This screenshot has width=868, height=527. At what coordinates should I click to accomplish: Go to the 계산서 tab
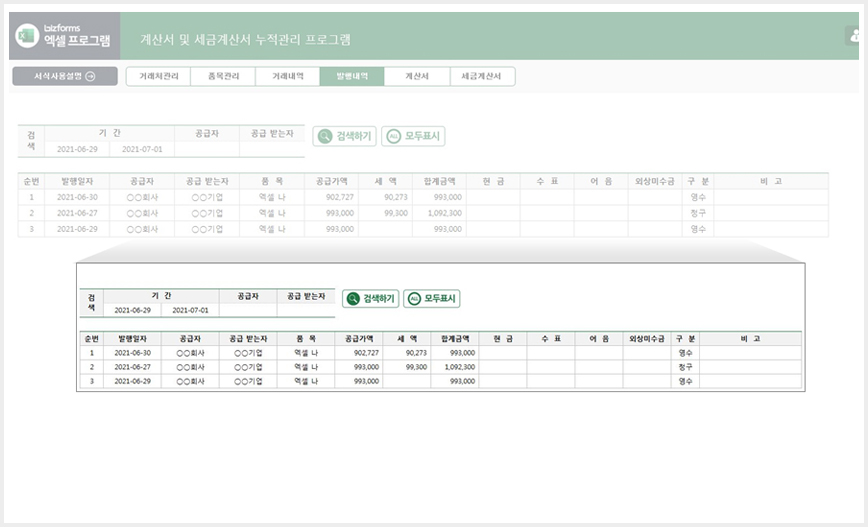pyautogui.click(x=417, y=76)
